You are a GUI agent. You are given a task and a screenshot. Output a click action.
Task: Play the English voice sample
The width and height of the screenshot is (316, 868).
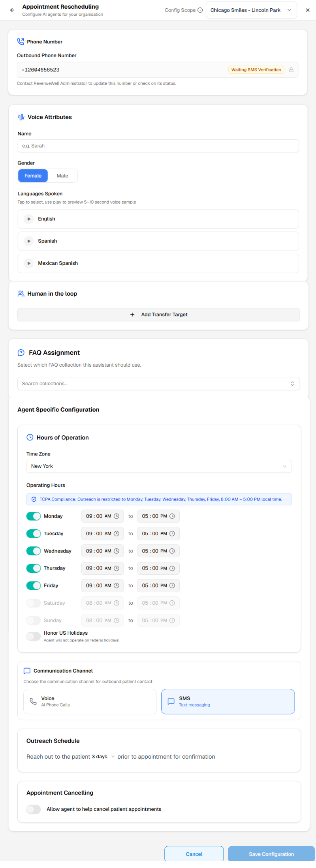29,219
